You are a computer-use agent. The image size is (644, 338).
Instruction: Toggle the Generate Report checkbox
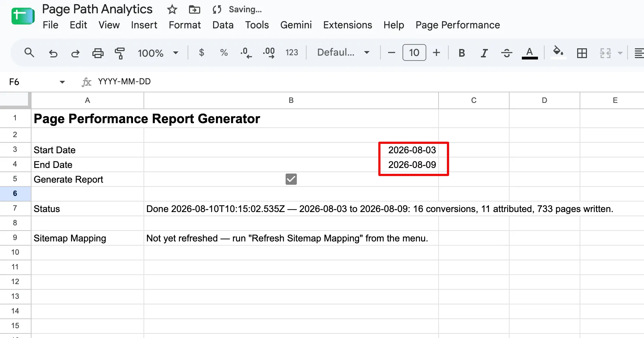[291, 179]
